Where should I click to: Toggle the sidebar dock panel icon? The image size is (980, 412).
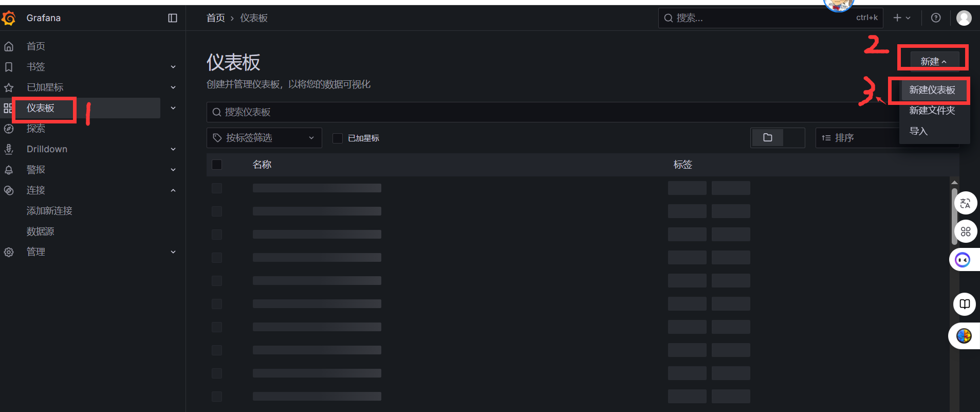point(173,18)
